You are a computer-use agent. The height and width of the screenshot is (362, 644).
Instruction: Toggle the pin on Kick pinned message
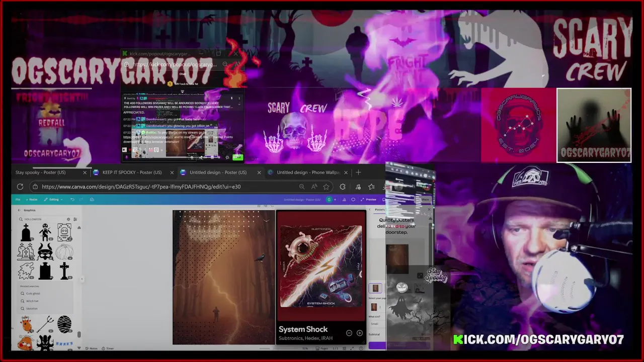coord(231,98)
